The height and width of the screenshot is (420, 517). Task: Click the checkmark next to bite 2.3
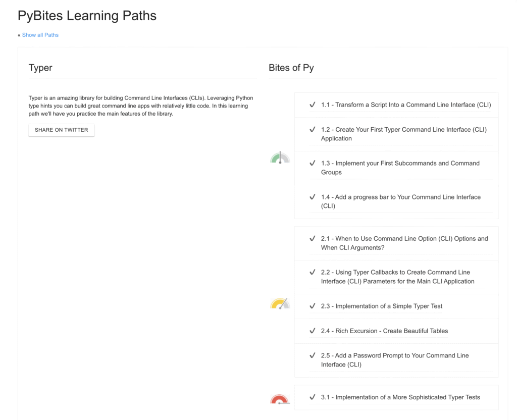tap(313, 306)
